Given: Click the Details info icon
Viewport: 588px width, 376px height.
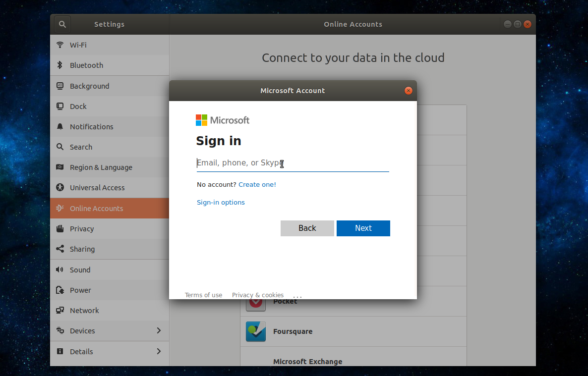Looking at the screenshot, I should point(60,351).
